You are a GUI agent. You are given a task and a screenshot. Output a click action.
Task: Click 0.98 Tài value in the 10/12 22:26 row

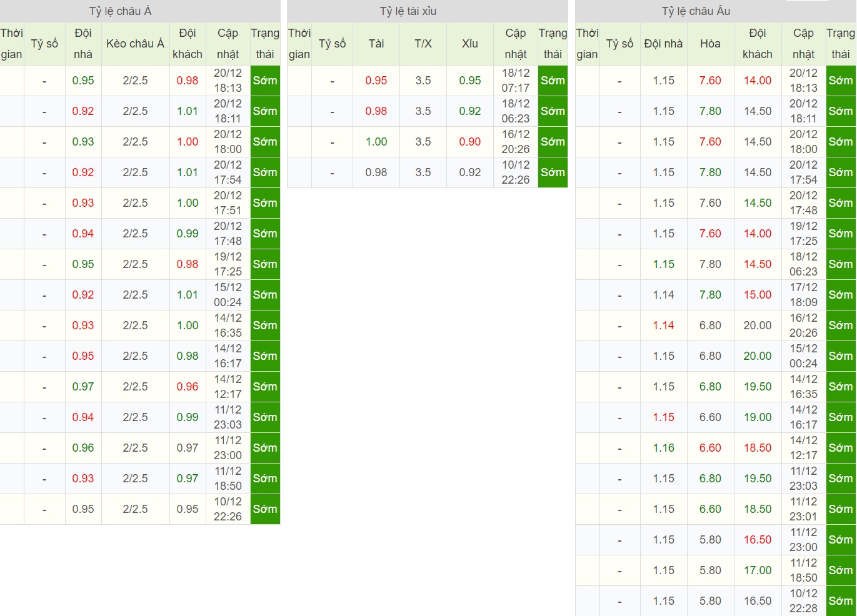coord(376,172)
